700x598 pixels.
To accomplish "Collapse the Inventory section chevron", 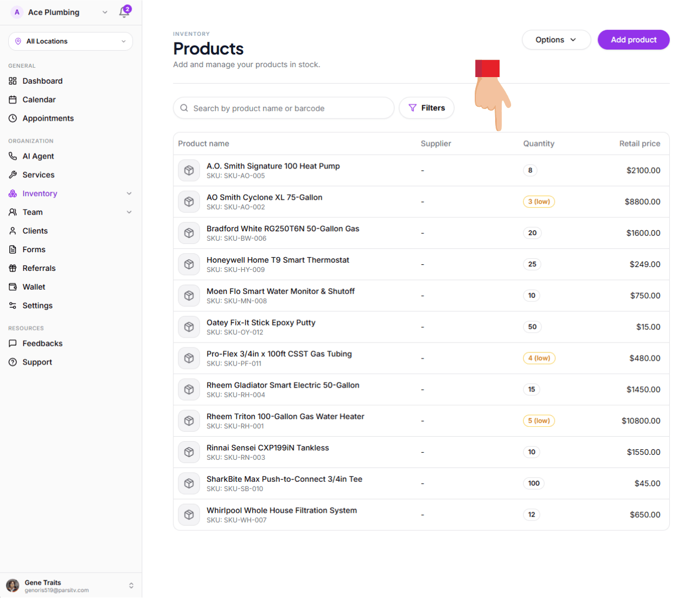I will 129,194.
